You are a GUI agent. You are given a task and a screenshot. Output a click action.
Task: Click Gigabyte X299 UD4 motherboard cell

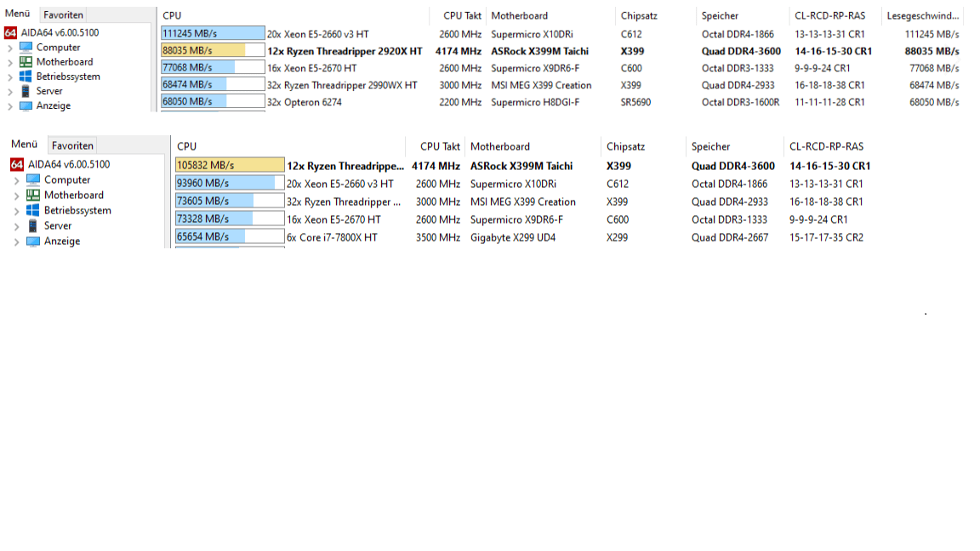(512, 237)
